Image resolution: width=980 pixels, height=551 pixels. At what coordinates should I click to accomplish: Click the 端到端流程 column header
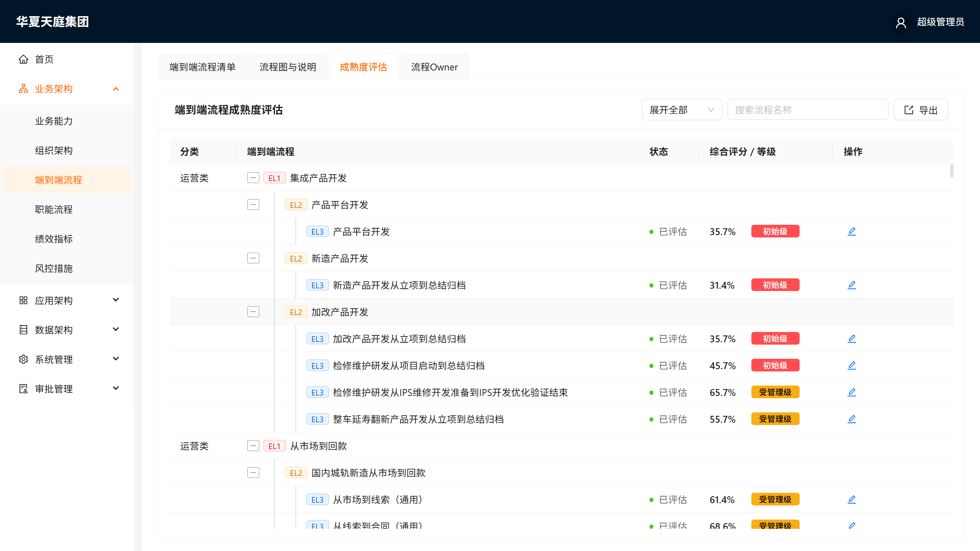(270, 152)
